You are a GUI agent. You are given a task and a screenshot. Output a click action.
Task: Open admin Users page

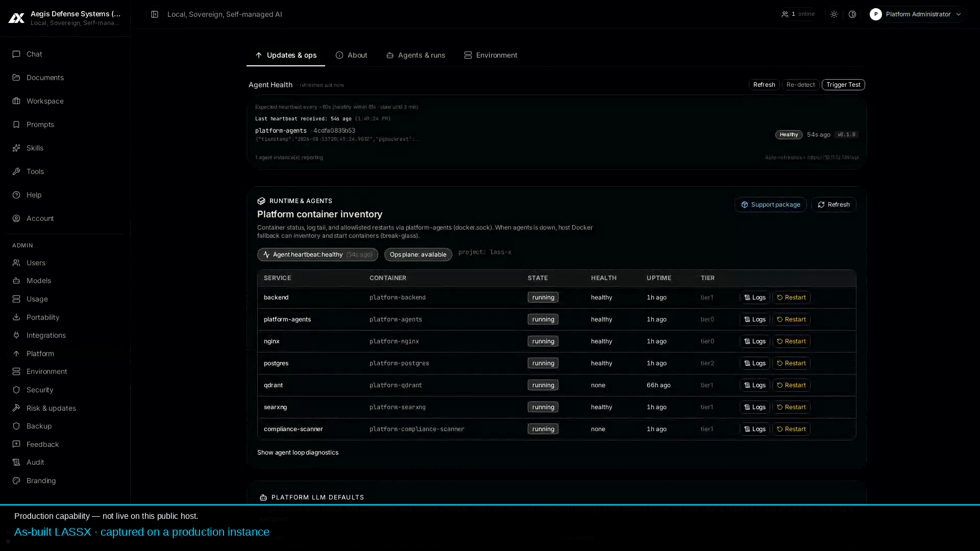coord(65,263)
